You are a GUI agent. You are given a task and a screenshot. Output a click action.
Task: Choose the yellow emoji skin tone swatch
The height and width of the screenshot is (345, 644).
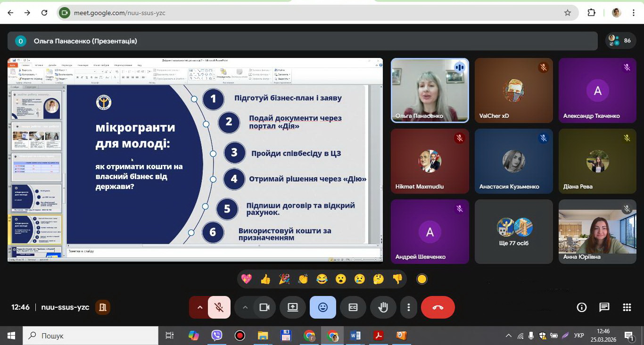[422, 279]
